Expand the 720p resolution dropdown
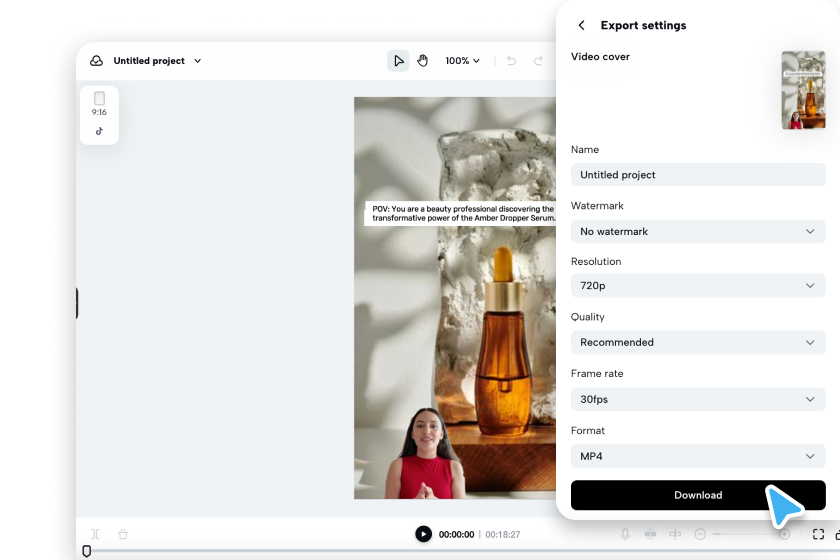840x560 pixels. (x=698, y=286)
